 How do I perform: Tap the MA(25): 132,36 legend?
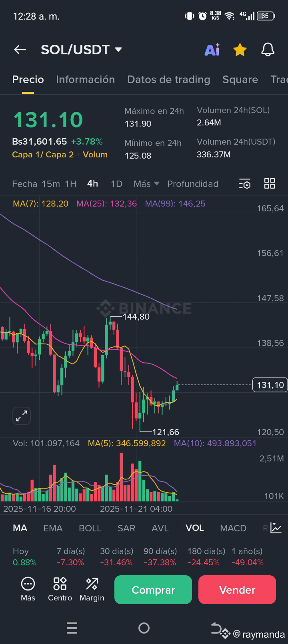click(x=106, y=204)
